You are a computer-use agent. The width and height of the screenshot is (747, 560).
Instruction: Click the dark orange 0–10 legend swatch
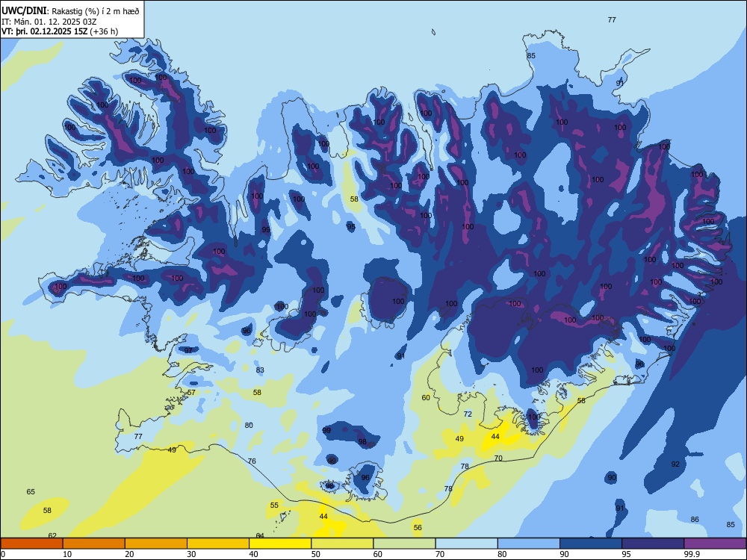31,544
